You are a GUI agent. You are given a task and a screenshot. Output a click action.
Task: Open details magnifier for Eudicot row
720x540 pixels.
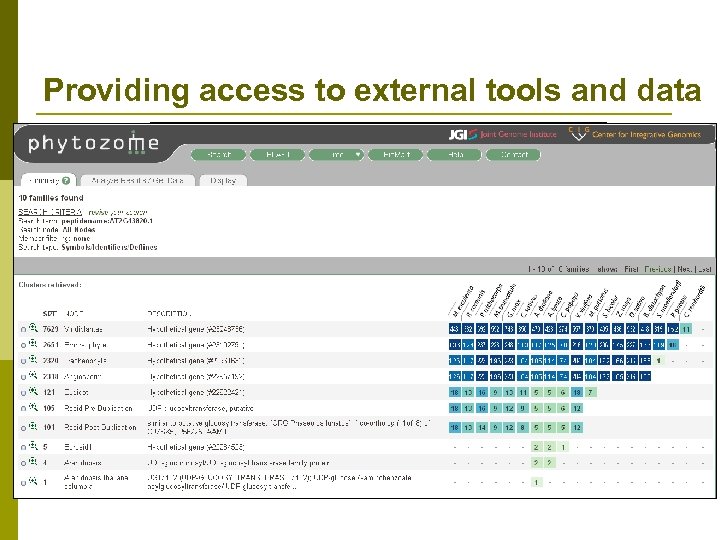[33, 392]
